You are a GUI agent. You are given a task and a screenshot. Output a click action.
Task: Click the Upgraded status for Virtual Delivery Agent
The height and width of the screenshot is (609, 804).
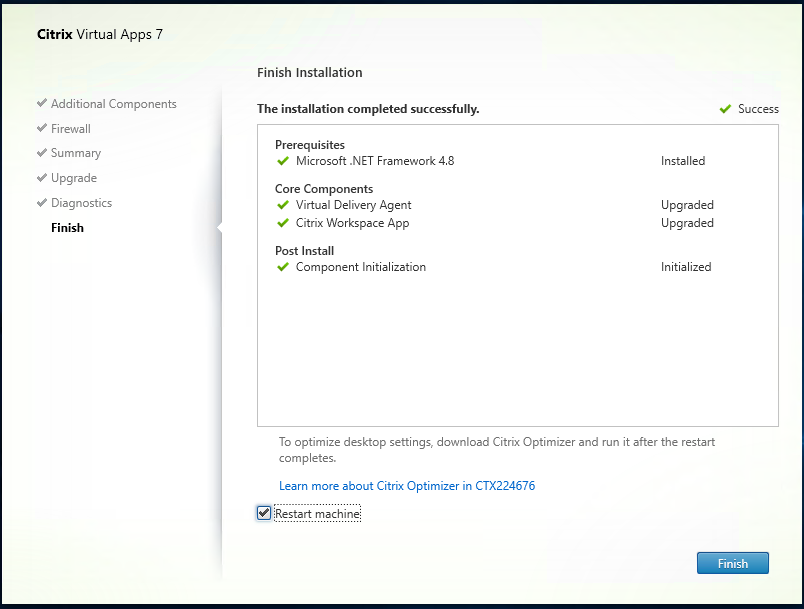[x=687, y=205]
